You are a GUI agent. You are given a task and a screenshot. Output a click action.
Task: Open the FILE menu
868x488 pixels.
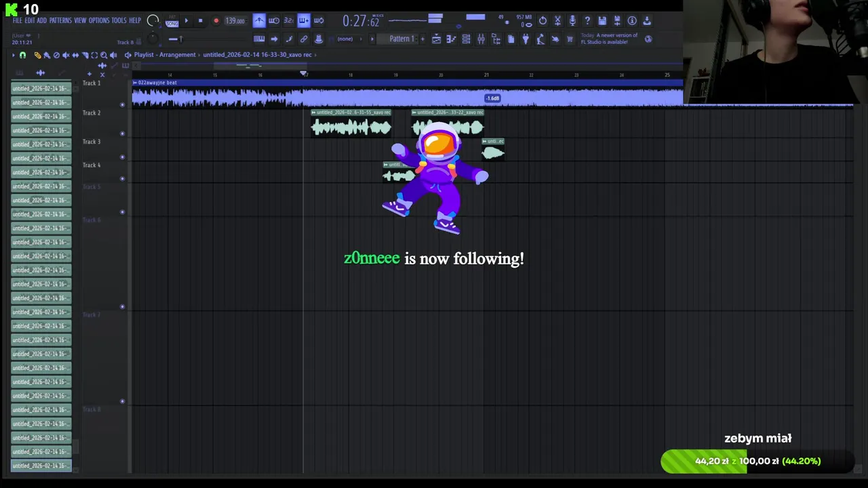click(18, 20)
